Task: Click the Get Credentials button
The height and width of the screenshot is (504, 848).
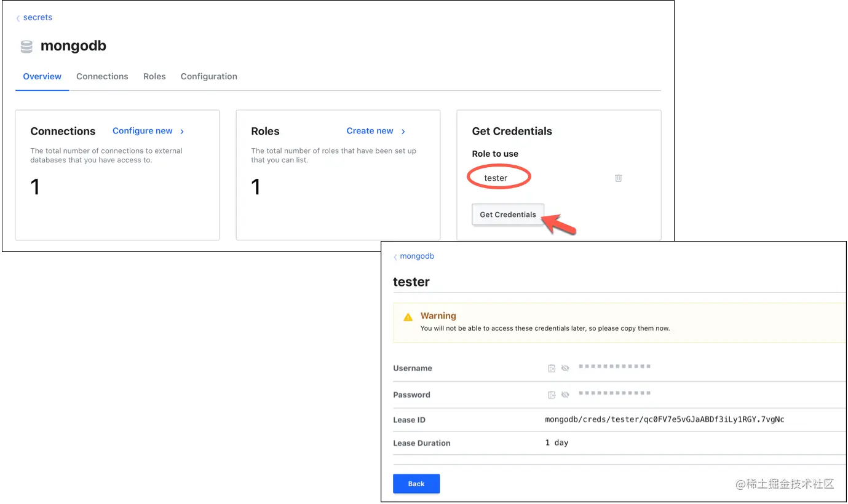Action: [x=508, y=215]
